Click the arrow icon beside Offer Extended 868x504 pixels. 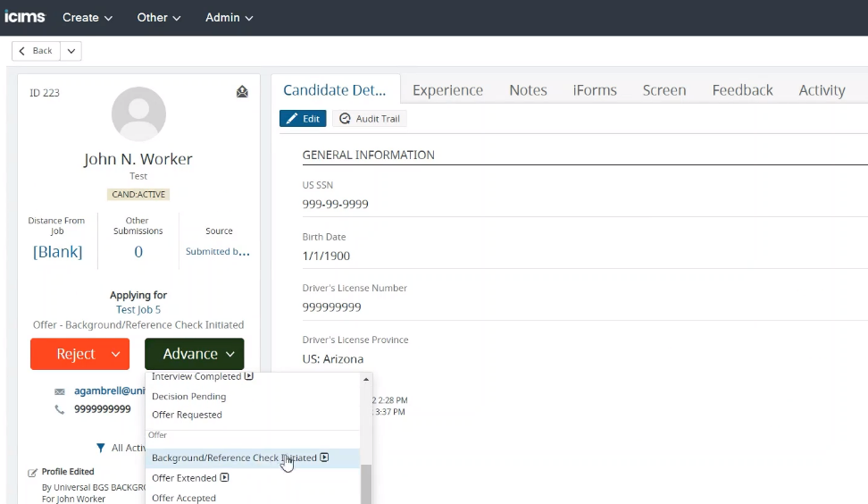click(225, 478)
